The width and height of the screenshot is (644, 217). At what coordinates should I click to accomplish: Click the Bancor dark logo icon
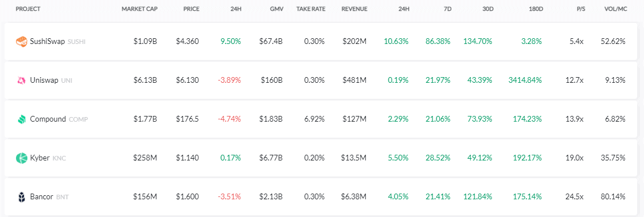tap(21, 197)
